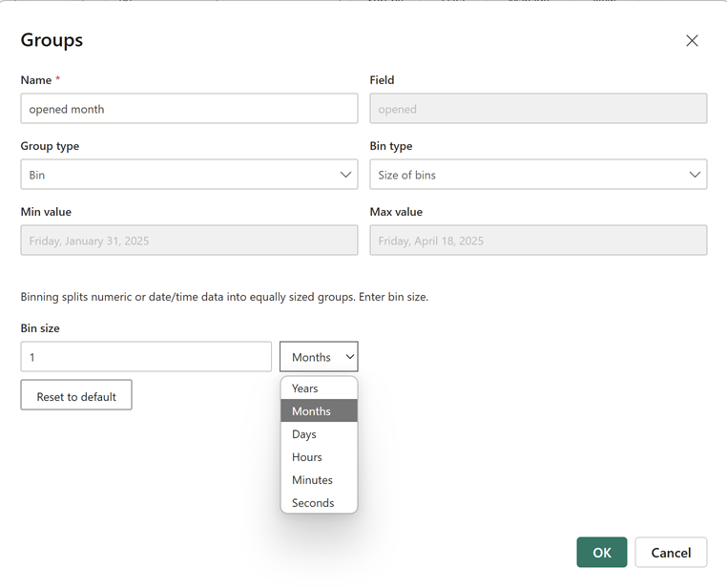
Task: Click the disabled Field box showing 'opened'
Action: coord(538,109)
